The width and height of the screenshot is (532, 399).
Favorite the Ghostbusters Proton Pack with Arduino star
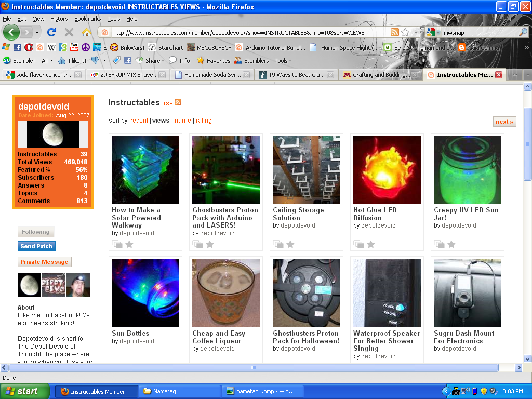click(210, 244)
